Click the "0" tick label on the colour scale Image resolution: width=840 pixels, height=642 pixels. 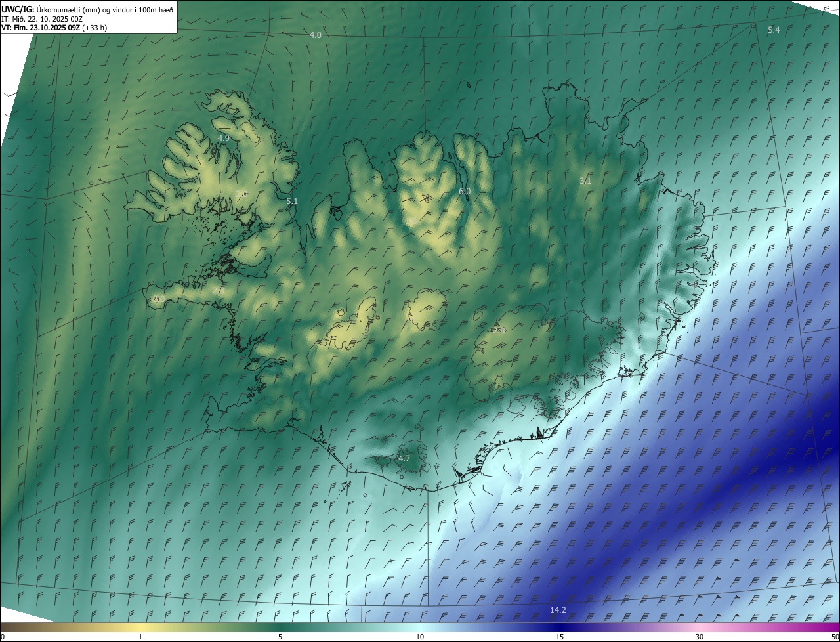pyautogui.click(x=3, y=637)
